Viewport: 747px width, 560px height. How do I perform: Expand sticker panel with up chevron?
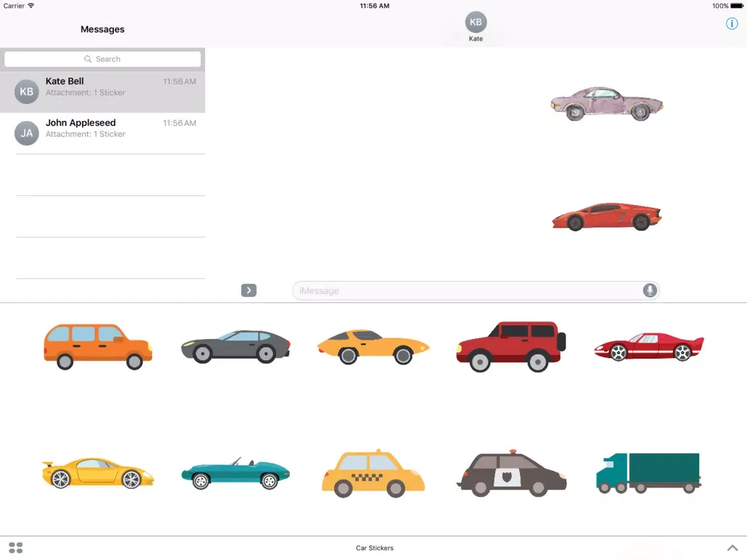coord(733,548)
